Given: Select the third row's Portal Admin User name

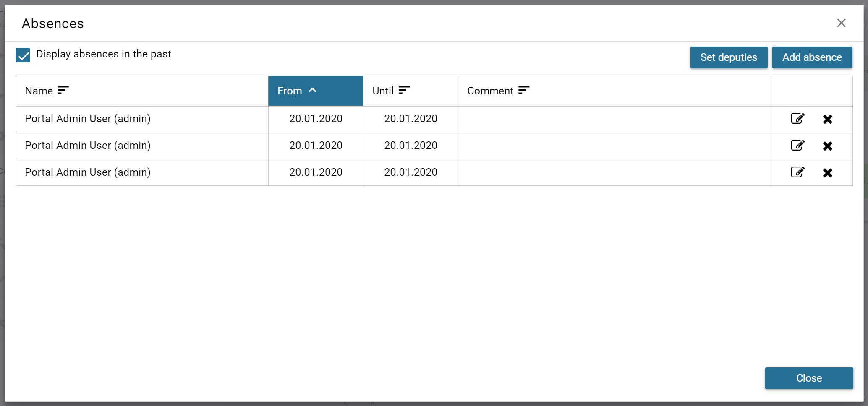Looking at the screenshot, I should click(88, 172).
